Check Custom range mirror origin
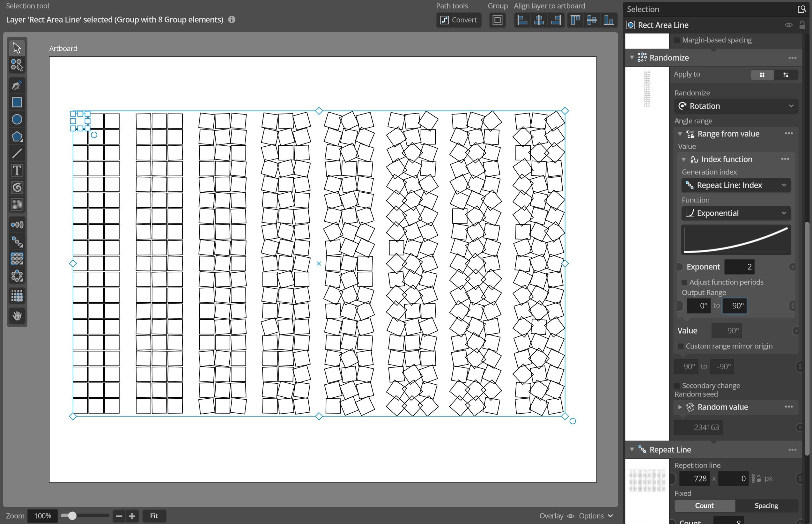812x524 pixels. 681,346
